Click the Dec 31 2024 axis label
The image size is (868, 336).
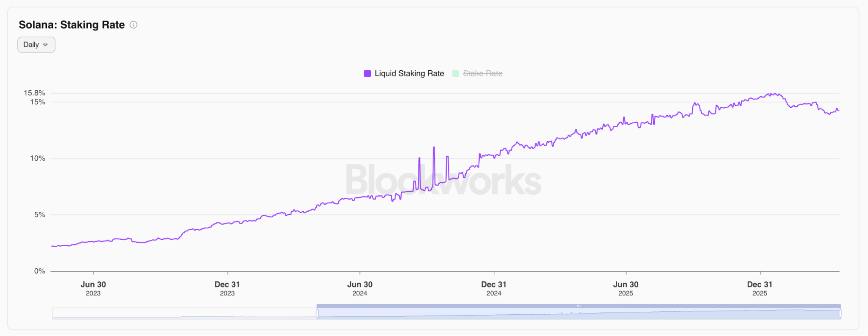click(x=494, y=288)
